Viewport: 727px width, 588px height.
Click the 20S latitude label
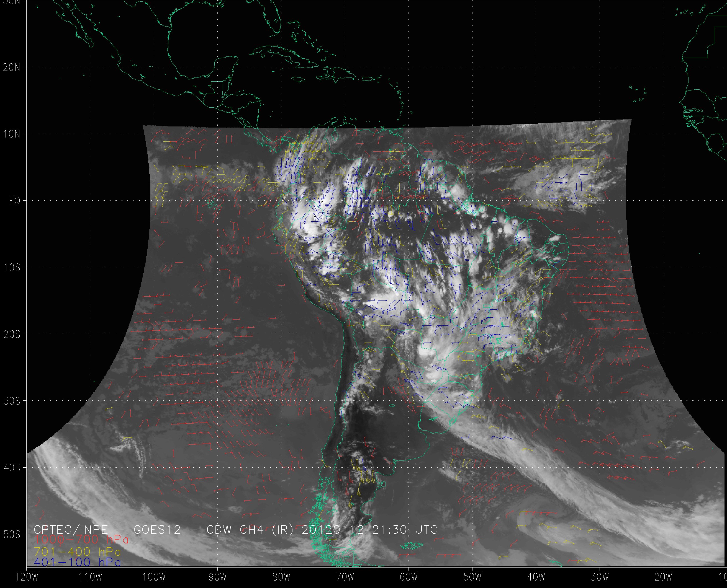coord(12,334)
